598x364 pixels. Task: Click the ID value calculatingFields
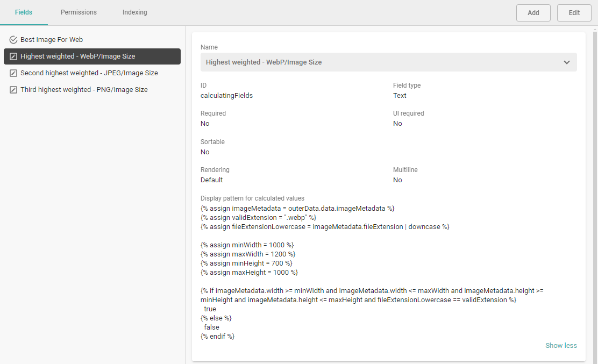tap(226, 96)
